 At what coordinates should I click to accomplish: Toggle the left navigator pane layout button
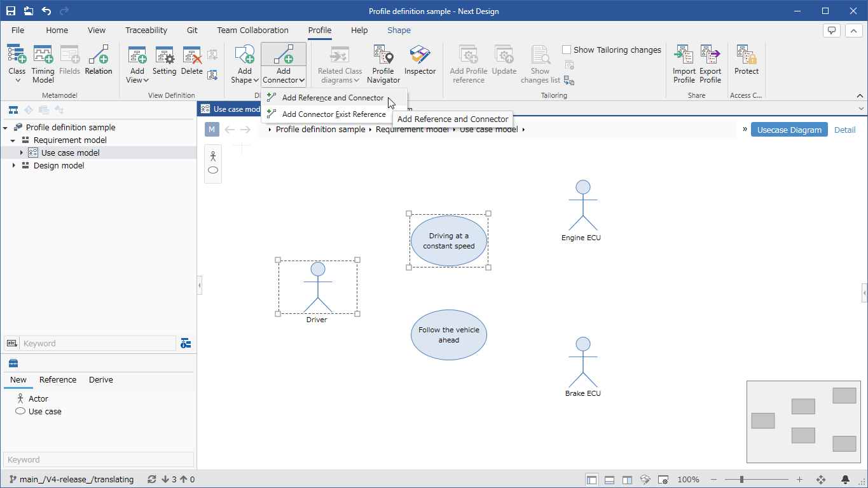[x=592, y=480]
